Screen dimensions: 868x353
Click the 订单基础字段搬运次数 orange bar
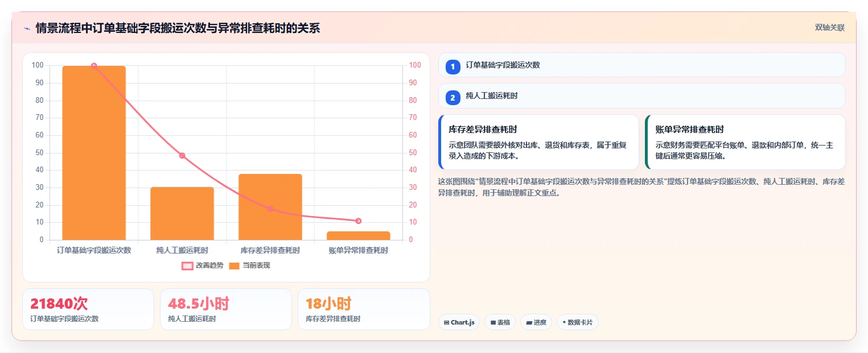click(x=94, y=153)
